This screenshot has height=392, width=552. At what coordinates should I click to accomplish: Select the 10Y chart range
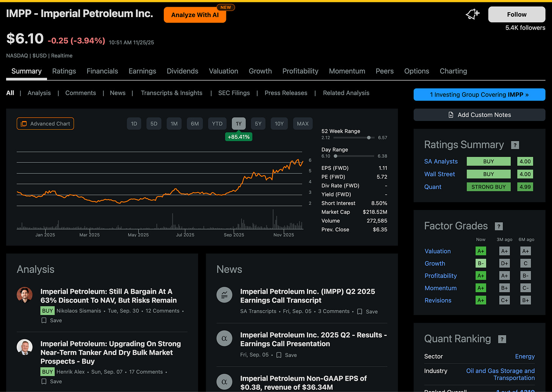tap(279, 124)
